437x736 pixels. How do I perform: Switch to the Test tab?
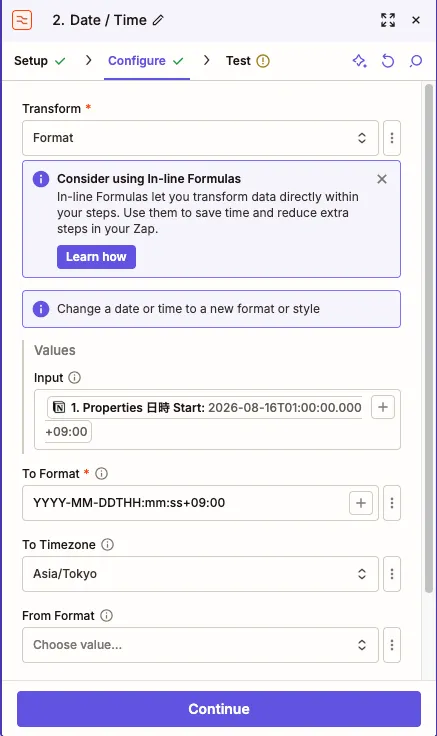pyautogui.click(x=247, y=61)
